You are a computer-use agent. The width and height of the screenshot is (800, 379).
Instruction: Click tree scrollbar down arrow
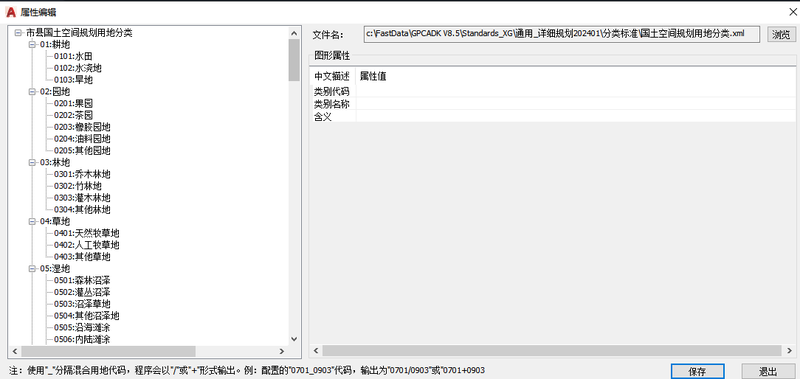click(x=294, y=339)
